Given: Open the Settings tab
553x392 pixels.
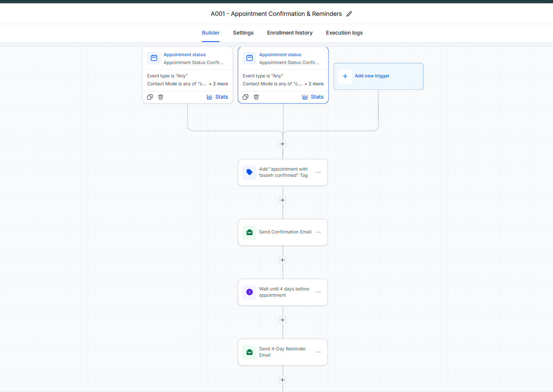Looking at the screenshot, I should pyautogui.click(x=243, y=33).
